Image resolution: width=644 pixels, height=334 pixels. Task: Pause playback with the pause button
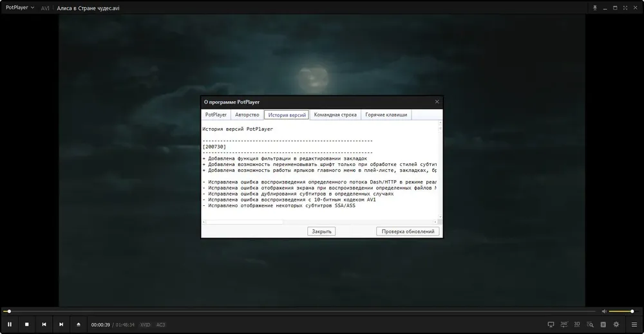(10, 324)
